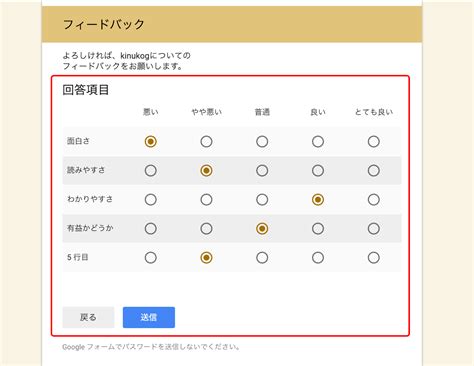Click the 送信 submit button
This screenshot has width=474, height=366.
149,317
